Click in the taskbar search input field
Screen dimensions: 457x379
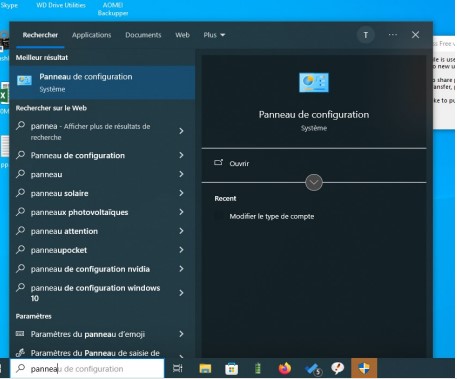87,368
